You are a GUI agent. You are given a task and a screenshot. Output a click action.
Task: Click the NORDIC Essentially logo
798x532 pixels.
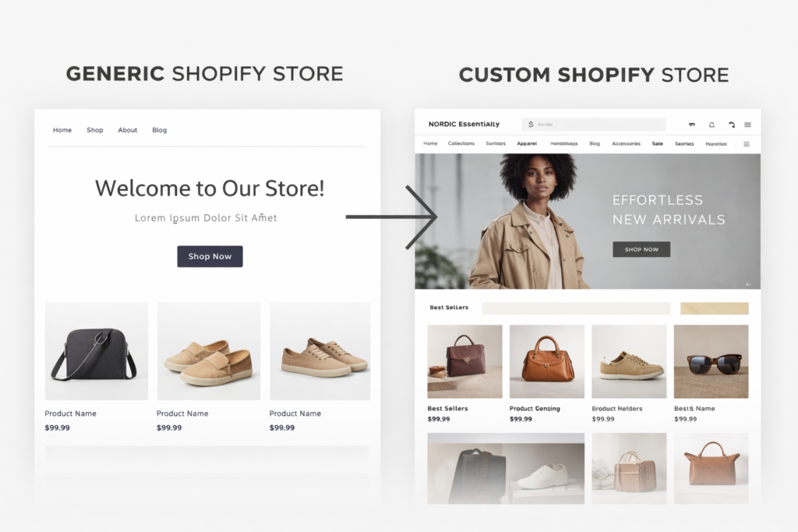click(x=464, y=124)
